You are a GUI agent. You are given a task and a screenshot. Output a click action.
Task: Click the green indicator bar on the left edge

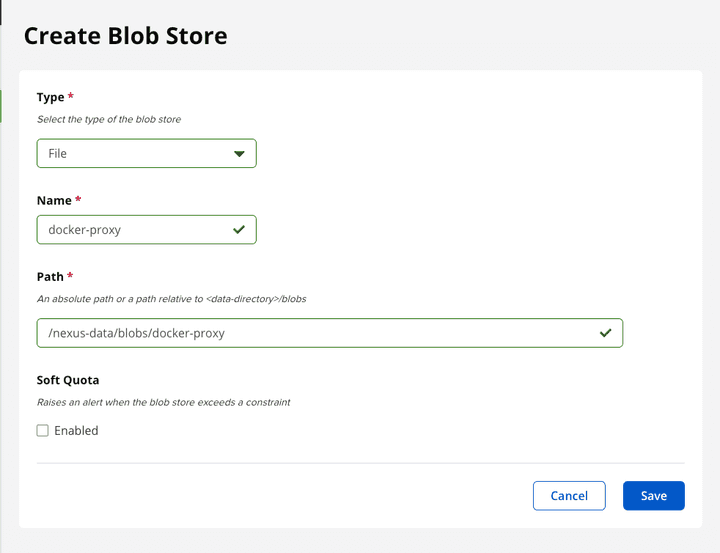click(x=1, y=105)
